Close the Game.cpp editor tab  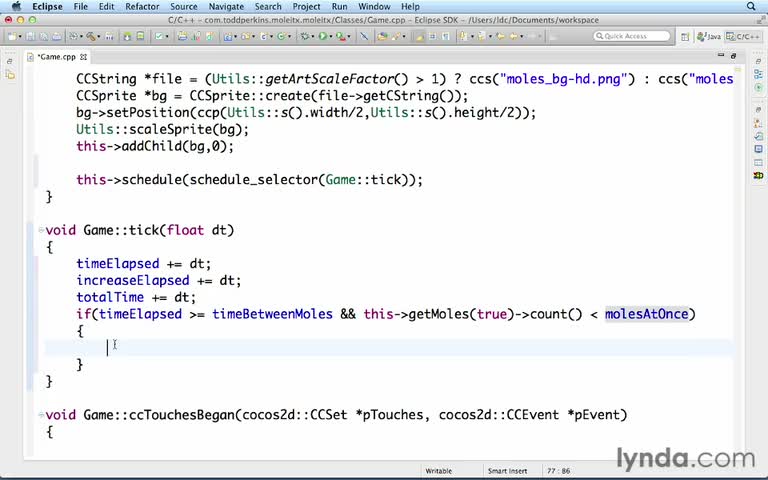tap(83, 57)
